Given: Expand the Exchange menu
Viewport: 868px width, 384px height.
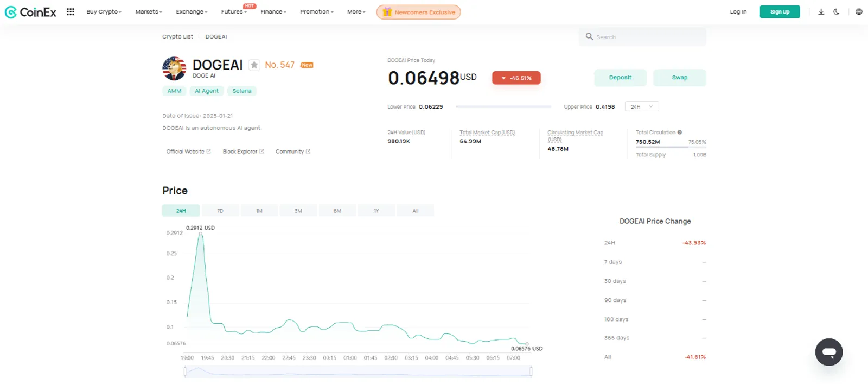Looking at the screenshot, I should click(192, 12).
